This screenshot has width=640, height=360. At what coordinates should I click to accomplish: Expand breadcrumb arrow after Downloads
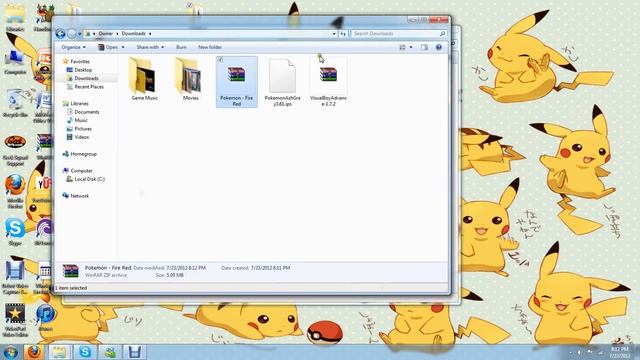(x=150, y=33)
